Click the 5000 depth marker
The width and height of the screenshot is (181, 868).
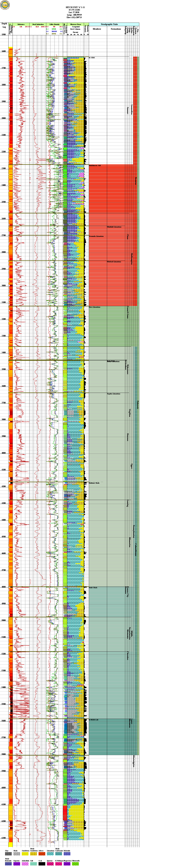4,621
